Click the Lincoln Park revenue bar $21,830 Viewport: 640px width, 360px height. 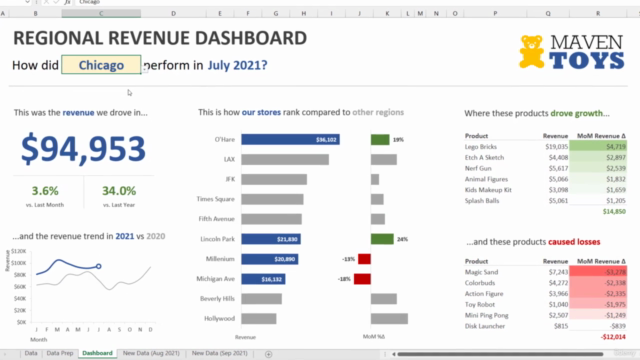[271, 239]
